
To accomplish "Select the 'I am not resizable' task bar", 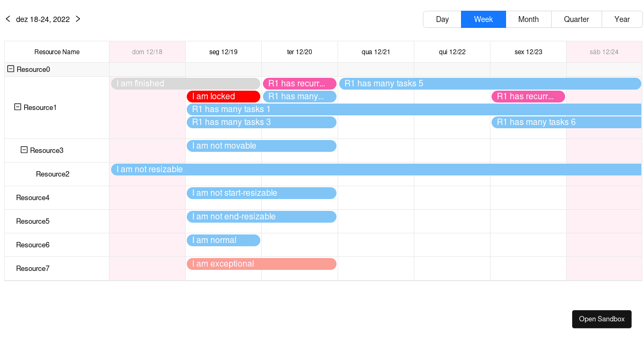I will click(x=376, y=169).
